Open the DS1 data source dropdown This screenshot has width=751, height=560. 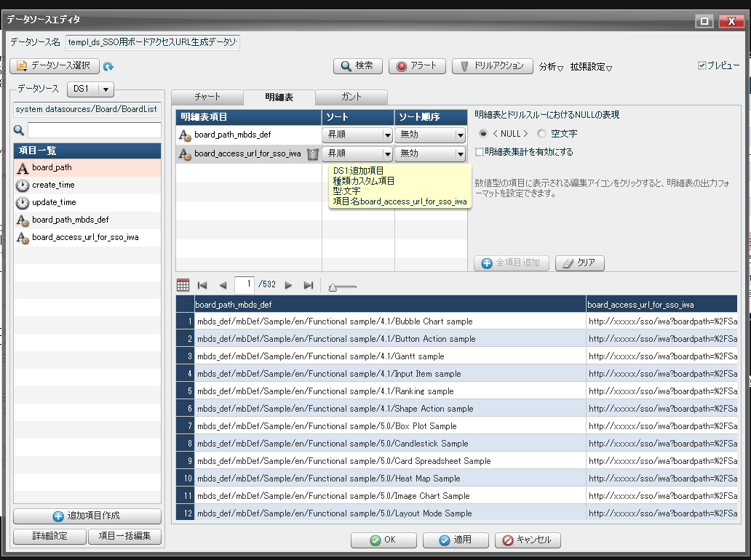[x=91, y=89]
